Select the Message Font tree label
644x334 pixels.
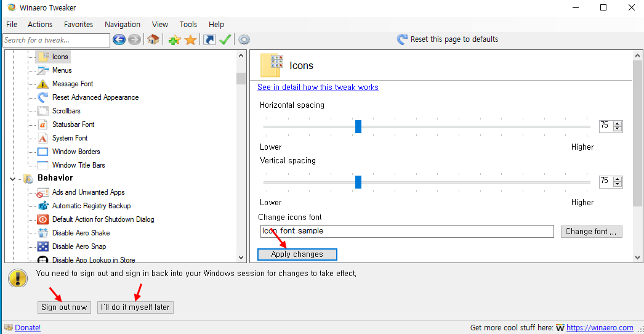click(x=73, y=84)
